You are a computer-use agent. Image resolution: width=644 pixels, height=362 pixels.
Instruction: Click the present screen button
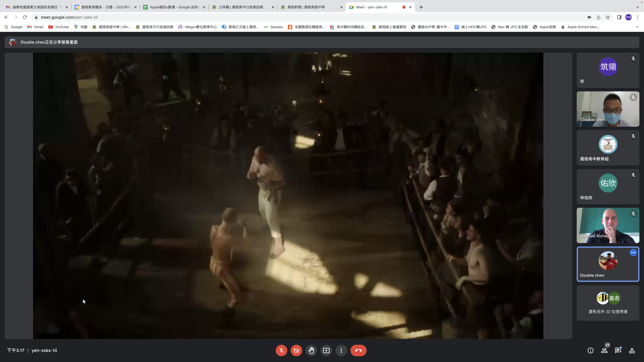click(326, 350)
